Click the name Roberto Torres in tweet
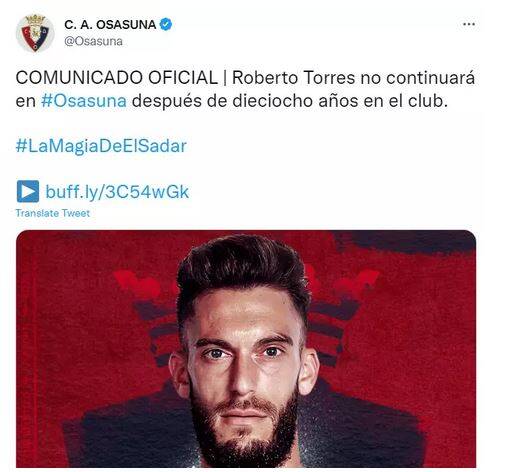Screen dimensions: 508x472 [x=294, y=78]
